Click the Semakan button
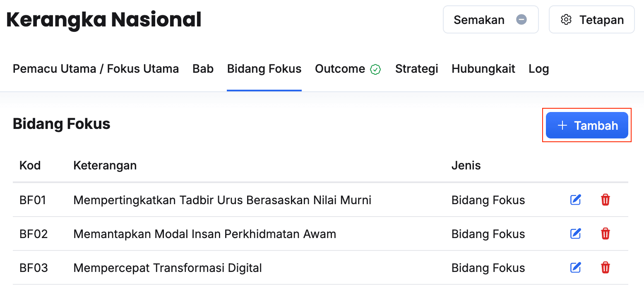This screenshot has height=286, width=644. click(x=479, y=20)
